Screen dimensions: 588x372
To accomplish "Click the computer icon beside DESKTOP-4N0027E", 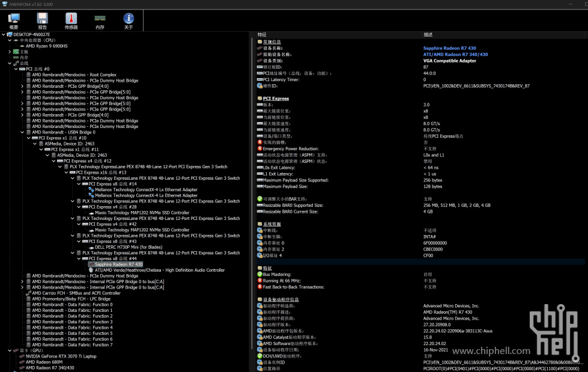I will (x=10, y=34).
